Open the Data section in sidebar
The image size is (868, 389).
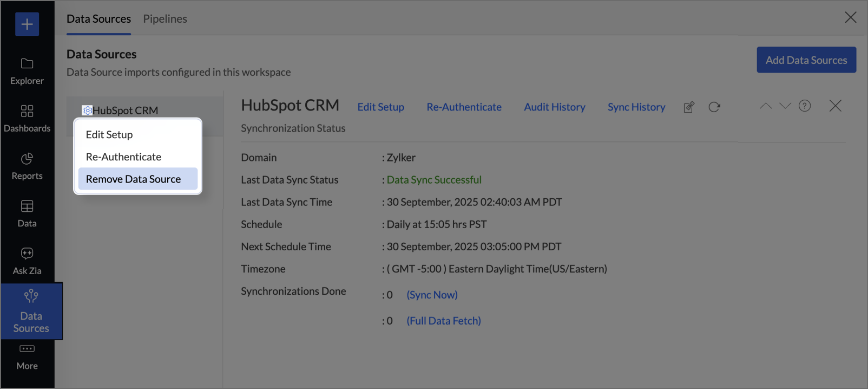27,213
